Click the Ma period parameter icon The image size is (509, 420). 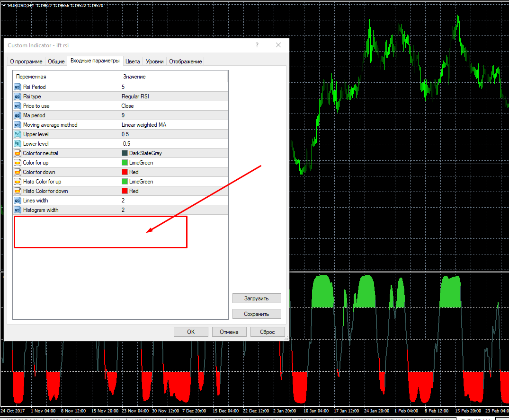[x=18, y=115]
